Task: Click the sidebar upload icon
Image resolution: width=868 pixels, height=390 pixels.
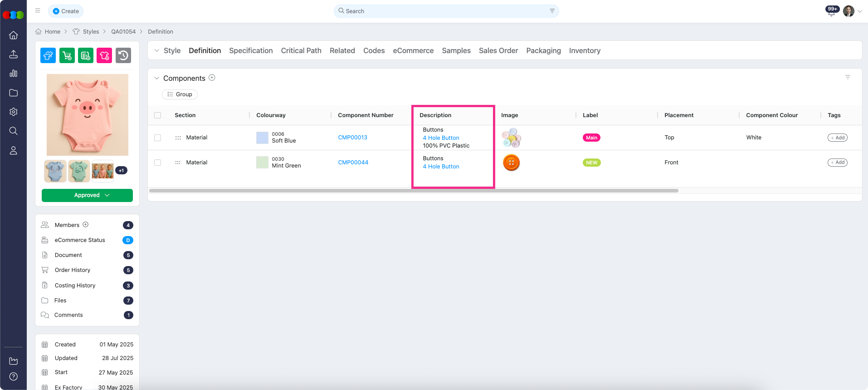Action: pos(14,54)
